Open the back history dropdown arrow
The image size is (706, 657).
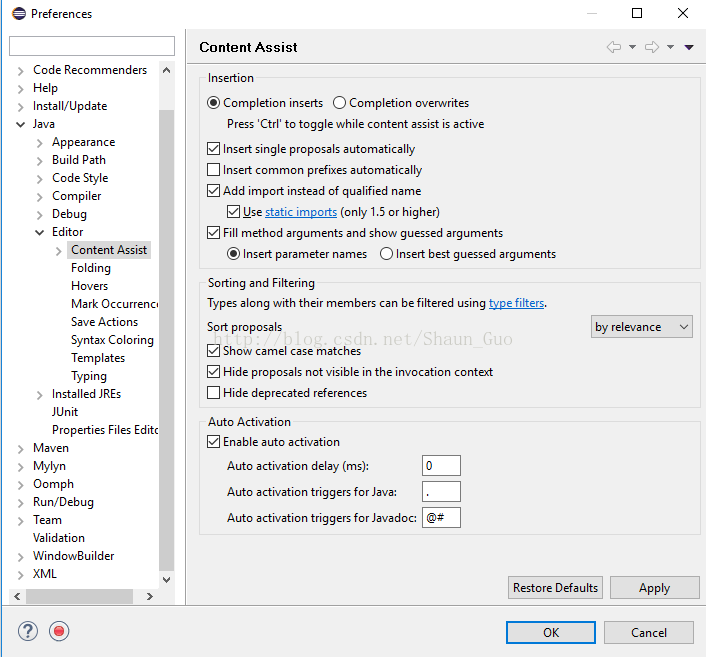click(x=632, y=47)
